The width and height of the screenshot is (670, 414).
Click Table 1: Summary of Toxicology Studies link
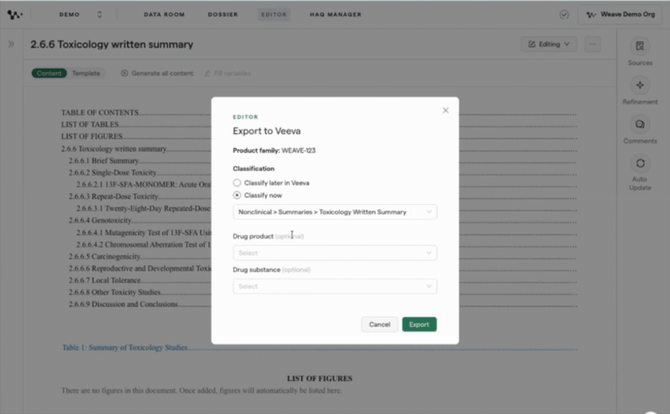tap(125, 347)
